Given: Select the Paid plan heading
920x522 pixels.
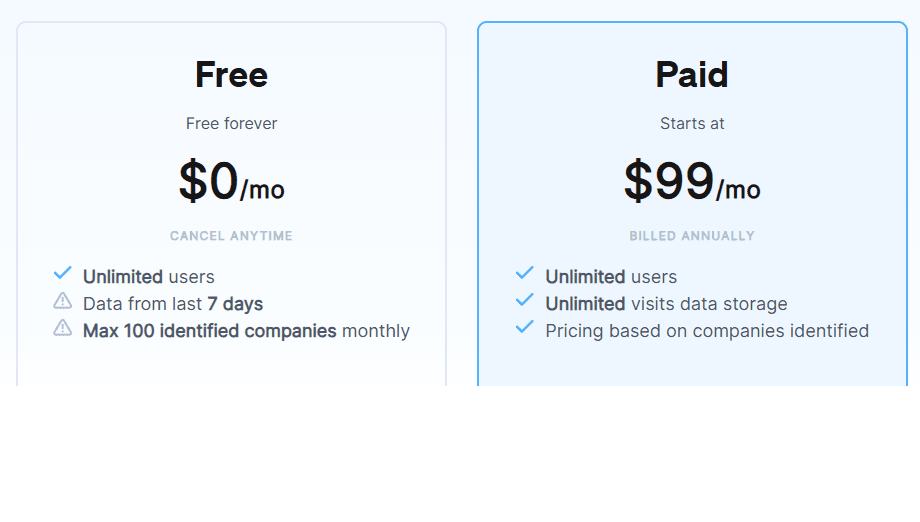Looking at the screenshot, I should click(x=692, y=75).
